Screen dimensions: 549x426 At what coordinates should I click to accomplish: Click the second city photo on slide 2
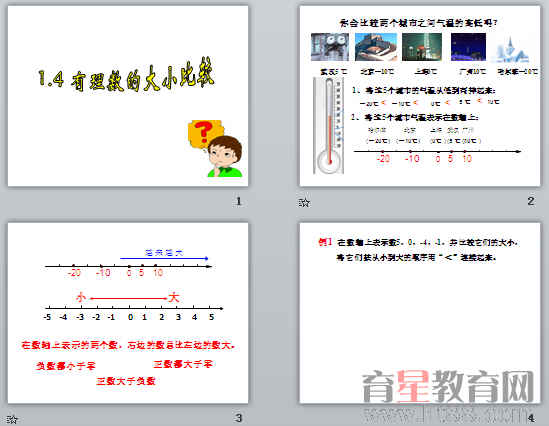click(376, 47)
